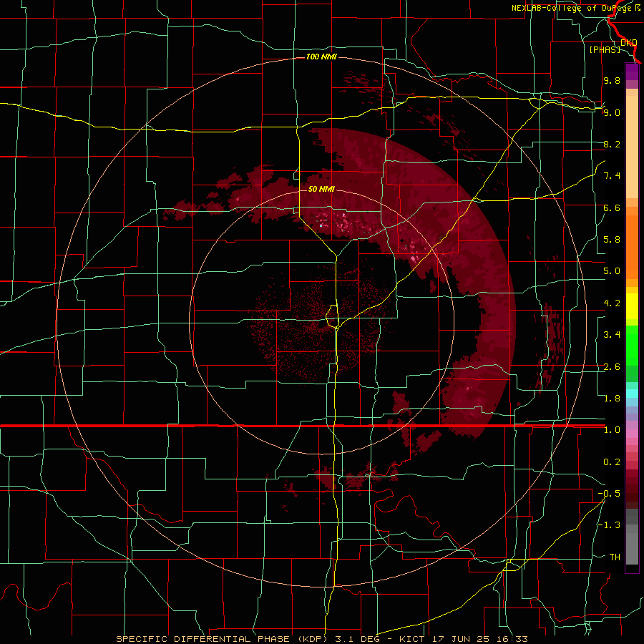Viewport: 644px width, 644px height.
Task: Select the bright yellow band on the color scale
Action: pos(632,306)
